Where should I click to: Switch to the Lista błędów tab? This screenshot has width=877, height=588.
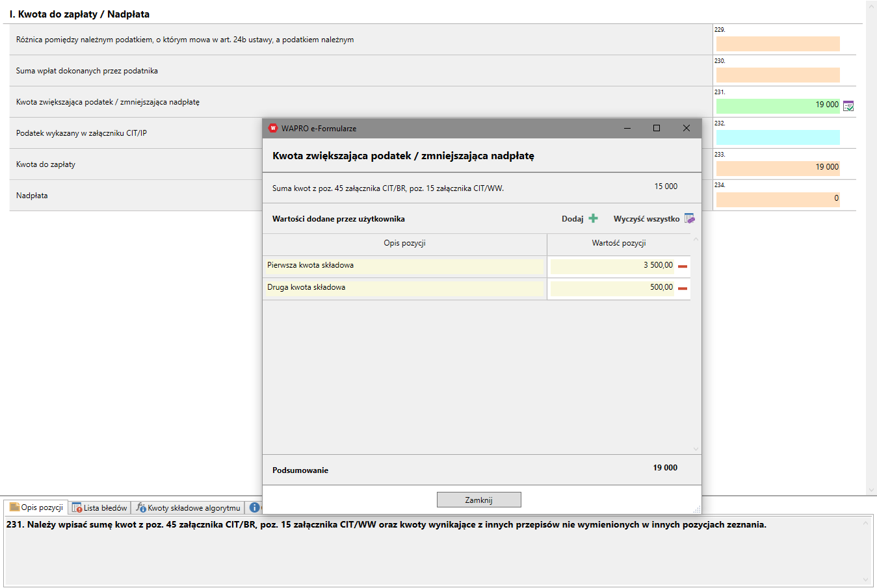tap(99, 507)
